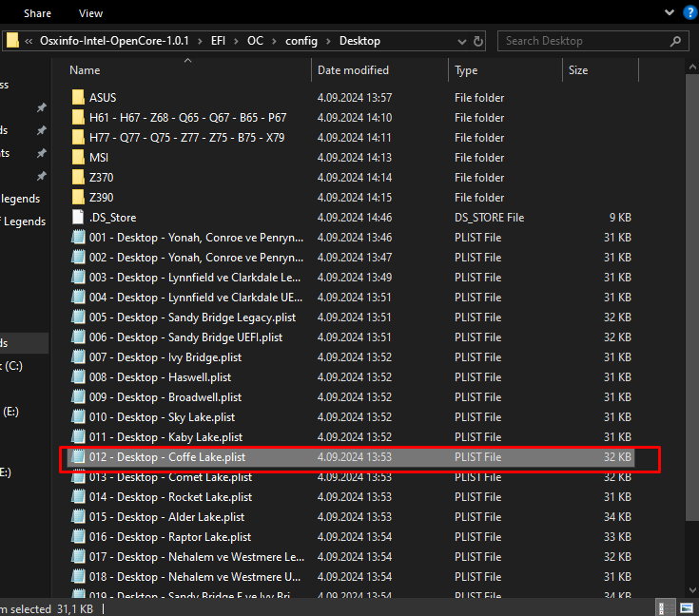Click the ASUS folder icon

(x=79, y=98)
